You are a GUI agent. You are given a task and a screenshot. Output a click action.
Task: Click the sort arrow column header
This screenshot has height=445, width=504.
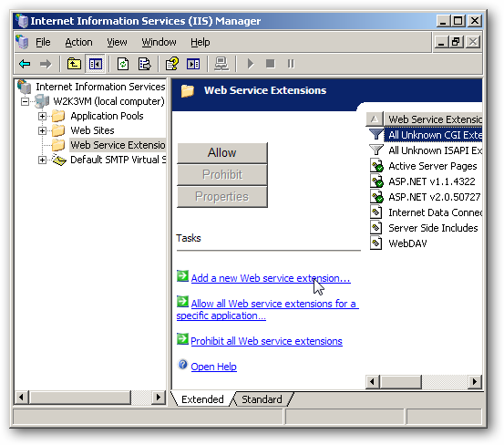[x=375, y=119]
